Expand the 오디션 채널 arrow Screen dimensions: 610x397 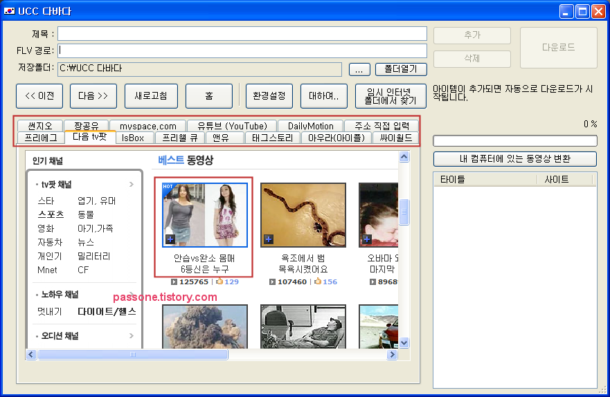point(131,336)
